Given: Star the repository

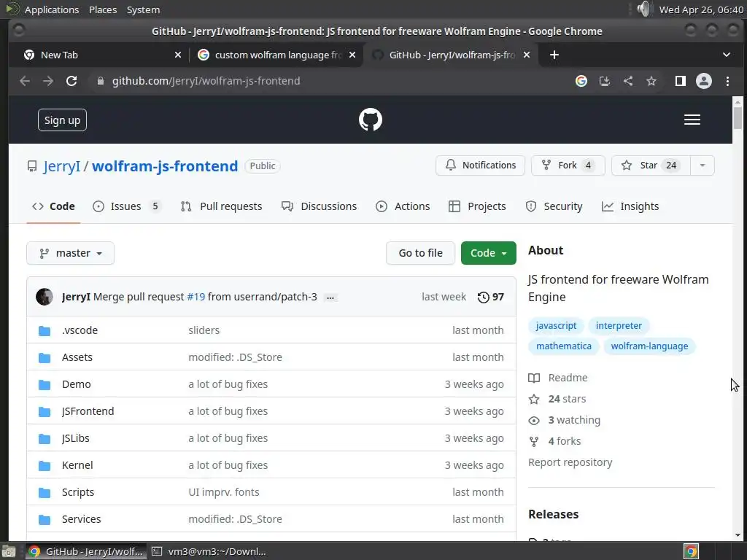Looking at the screenshot, I should click(x=651, y=166).
